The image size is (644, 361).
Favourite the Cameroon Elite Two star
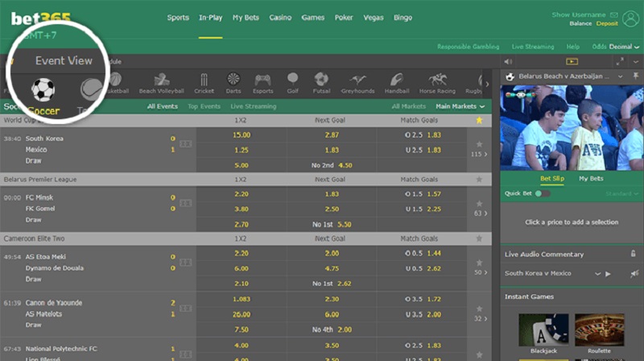coord(479,239)
